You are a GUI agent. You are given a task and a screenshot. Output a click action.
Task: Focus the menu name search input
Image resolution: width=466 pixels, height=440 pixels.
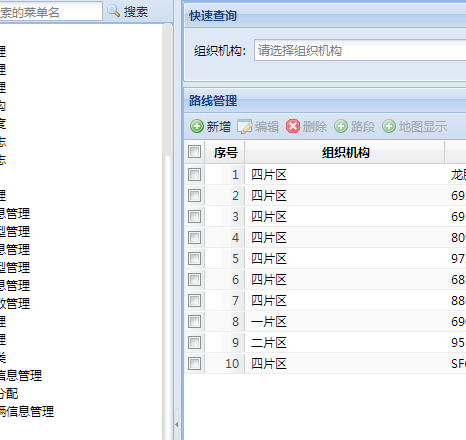[x=51, y=12]
